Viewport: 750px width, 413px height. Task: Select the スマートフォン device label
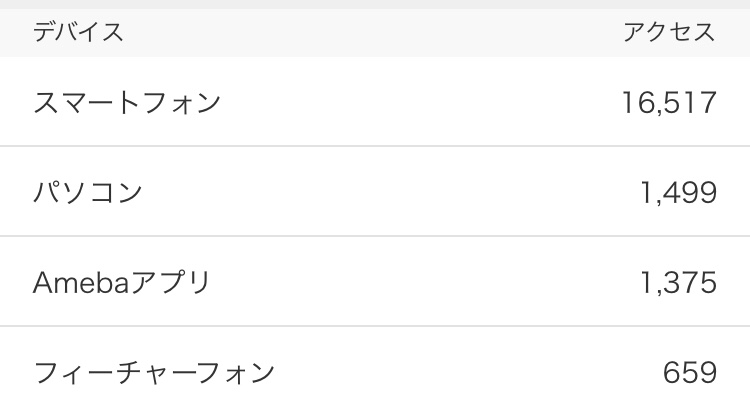tap(127, 102)
